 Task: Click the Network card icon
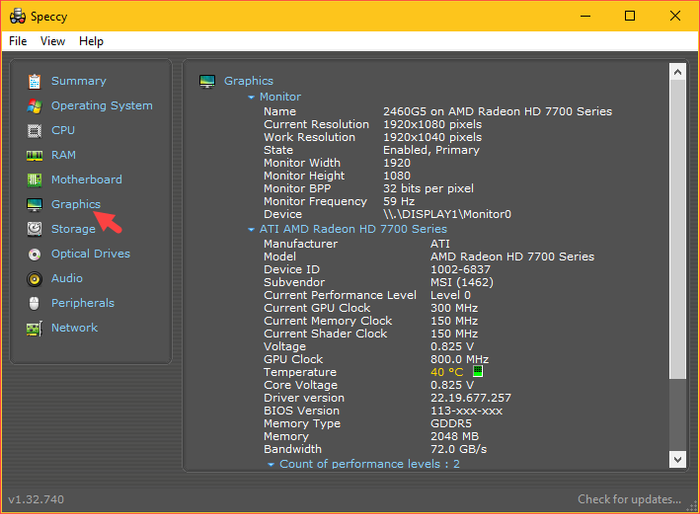34,328
